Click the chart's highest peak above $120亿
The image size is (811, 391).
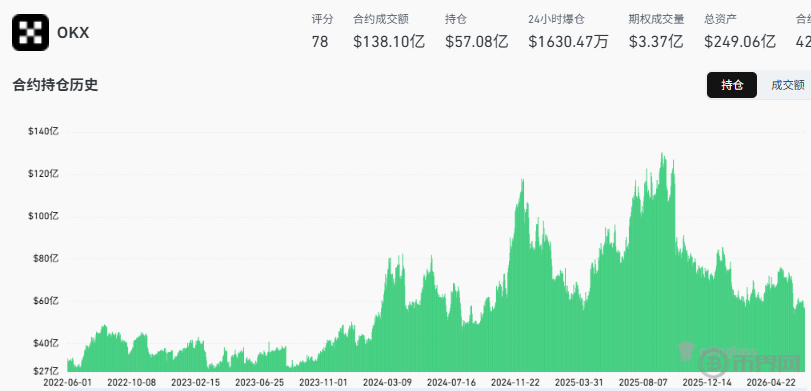663,154
